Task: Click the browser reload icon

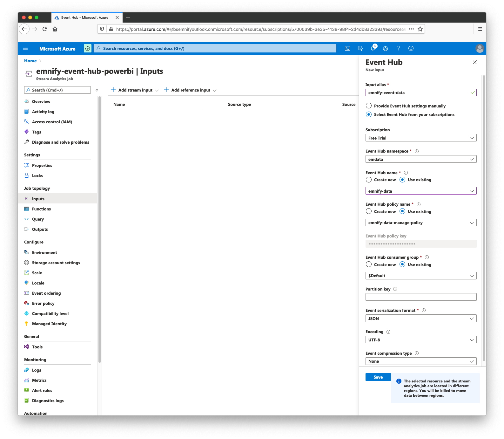Action: pos(45,29)
